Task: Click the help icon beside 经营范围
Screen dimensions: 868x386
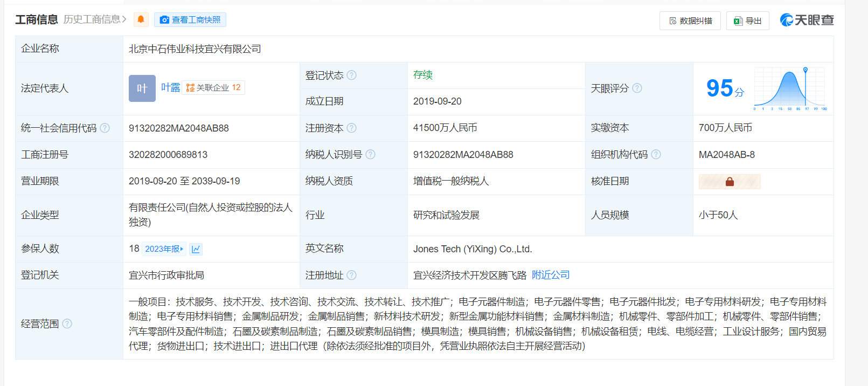Action: [67, 323]
